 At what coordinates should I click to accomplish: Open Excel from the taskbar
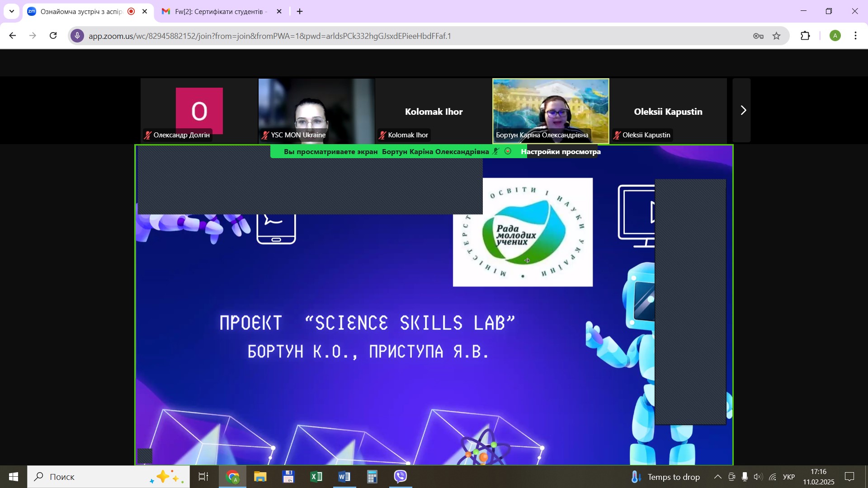coord(316,477)
